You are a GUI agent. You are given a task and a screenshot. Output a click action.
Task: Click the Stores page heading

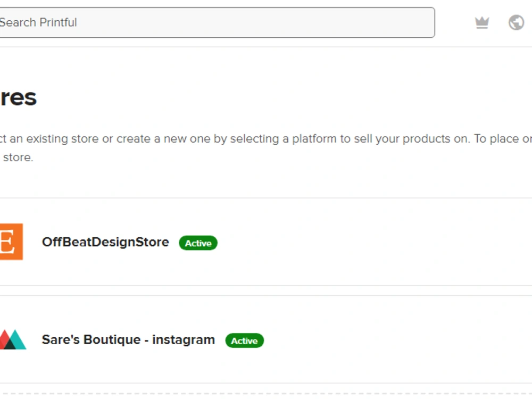[x=18, y=98]
